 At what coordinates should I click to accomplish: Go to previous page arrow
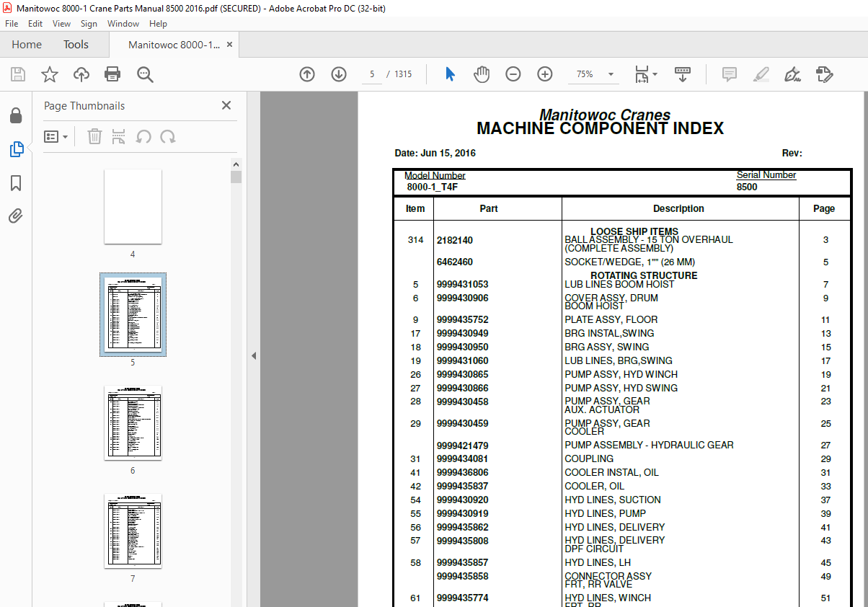click(x=307, y=74)
